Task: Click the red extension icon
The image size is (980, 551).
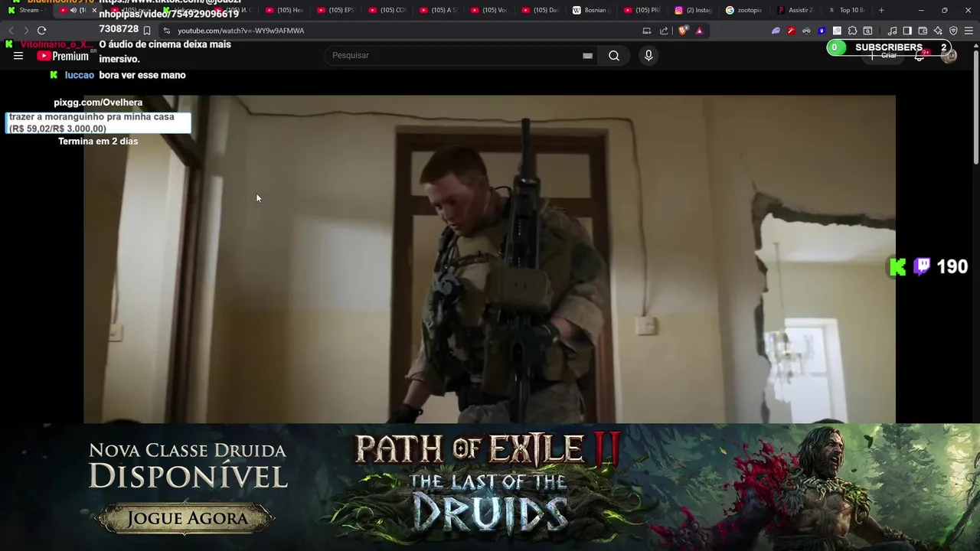Action: 791,31
